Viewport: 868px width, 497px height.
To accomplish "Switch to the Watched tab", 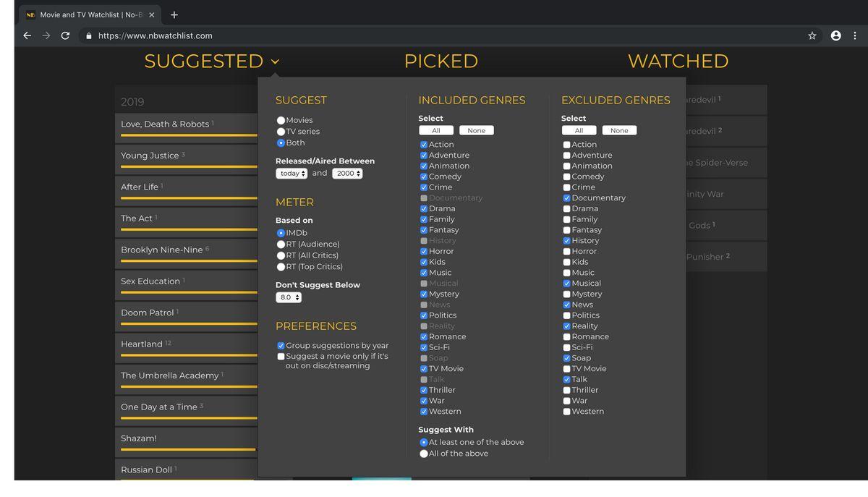I will pos(678,61).
